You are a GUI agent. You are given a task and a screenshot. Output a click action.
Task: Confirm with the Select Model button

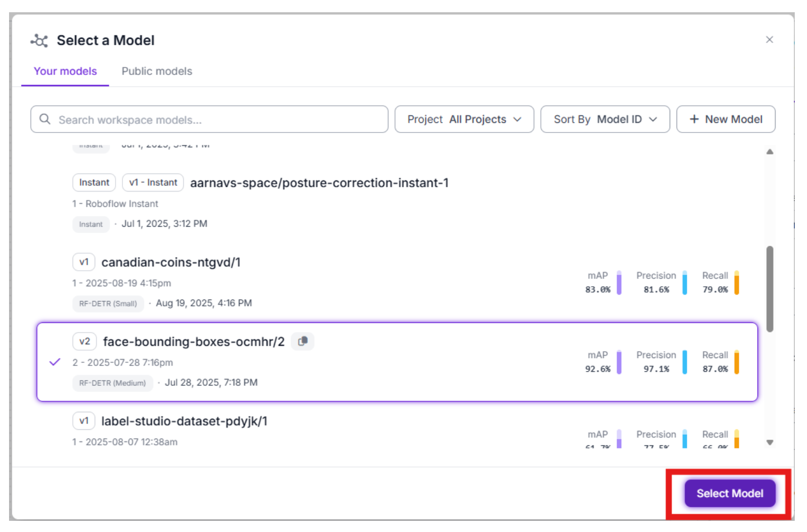pyautogui.click(x=730, y=493)
